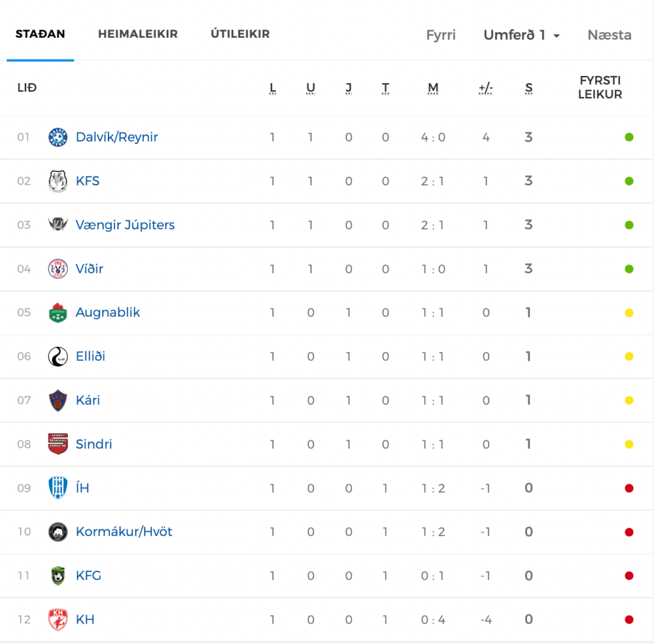Screen dimensions: 654x644
Task: Open the Umferð 1 round dropdown
Action: click(521, 35)
